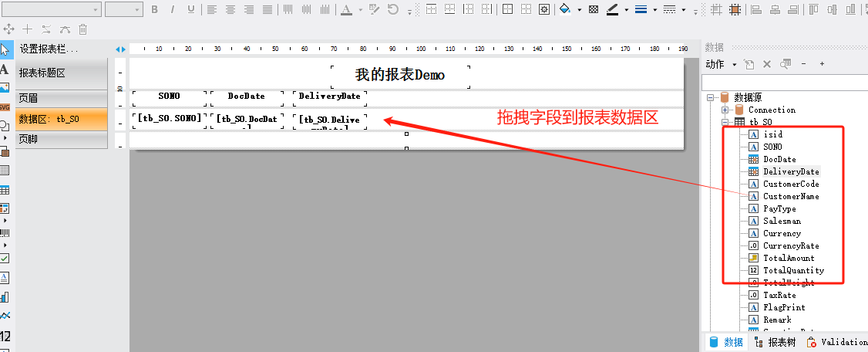Click the data panel search input field

(x=785, y=83)
